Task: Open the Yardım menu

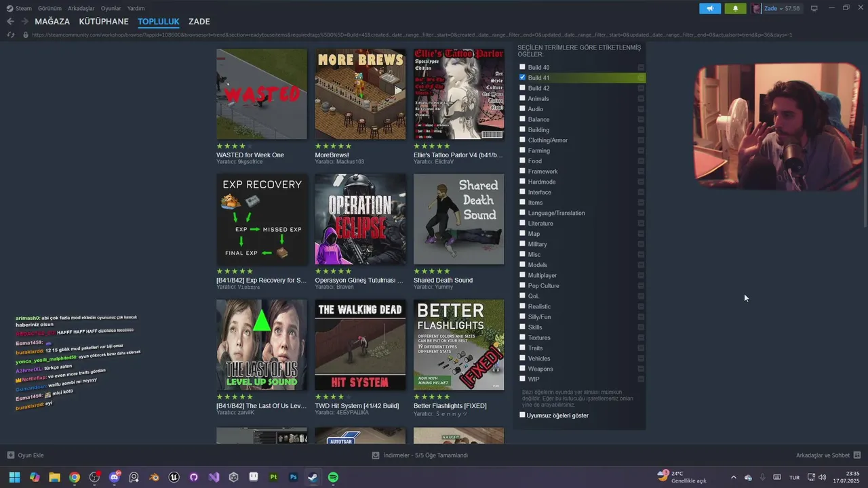Action: (x=136, y=8)
